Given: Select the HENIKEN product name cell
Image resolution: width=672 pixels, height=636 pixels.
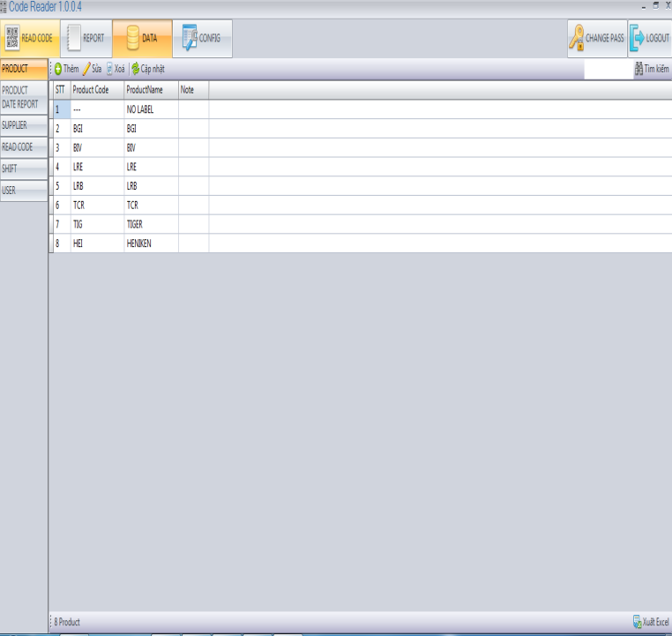Looking at the screenshot, I should click(x=152, y=243).
